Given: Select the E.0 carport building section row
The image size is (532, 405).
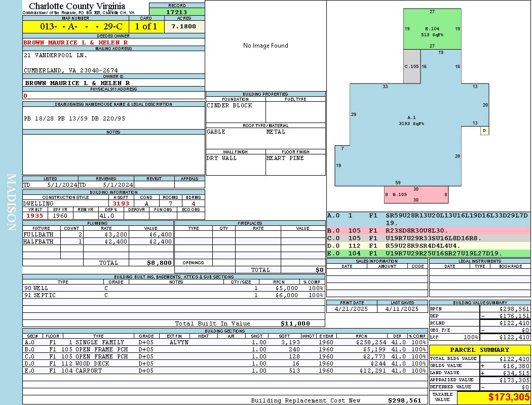Looking at the screenshot, I should [225, 371].
